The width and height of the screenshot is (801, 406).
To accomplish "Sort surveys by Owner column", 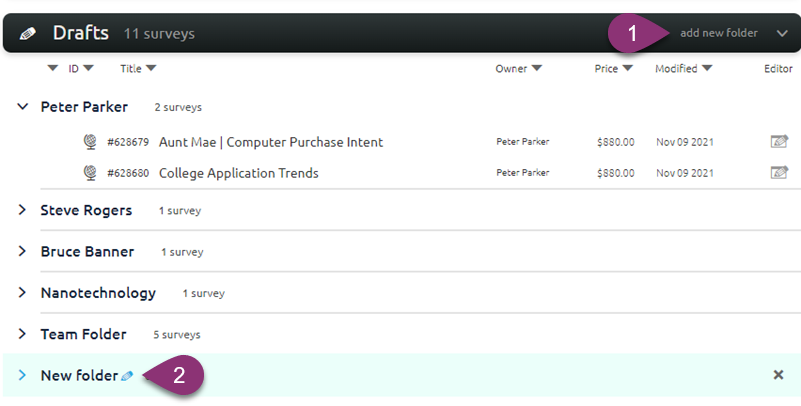I will tap(518, 69).
